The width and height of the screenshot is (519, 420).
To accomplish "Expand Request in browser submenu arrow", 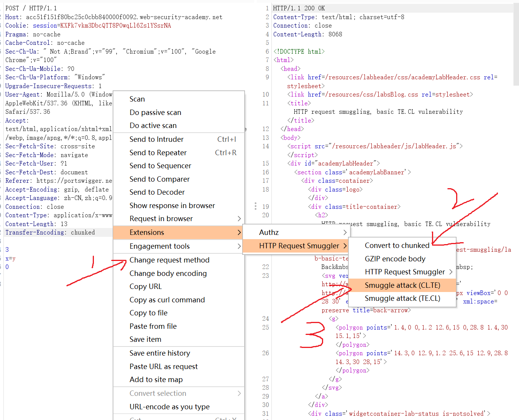I will pyautogui.click(x=239, y=218).
